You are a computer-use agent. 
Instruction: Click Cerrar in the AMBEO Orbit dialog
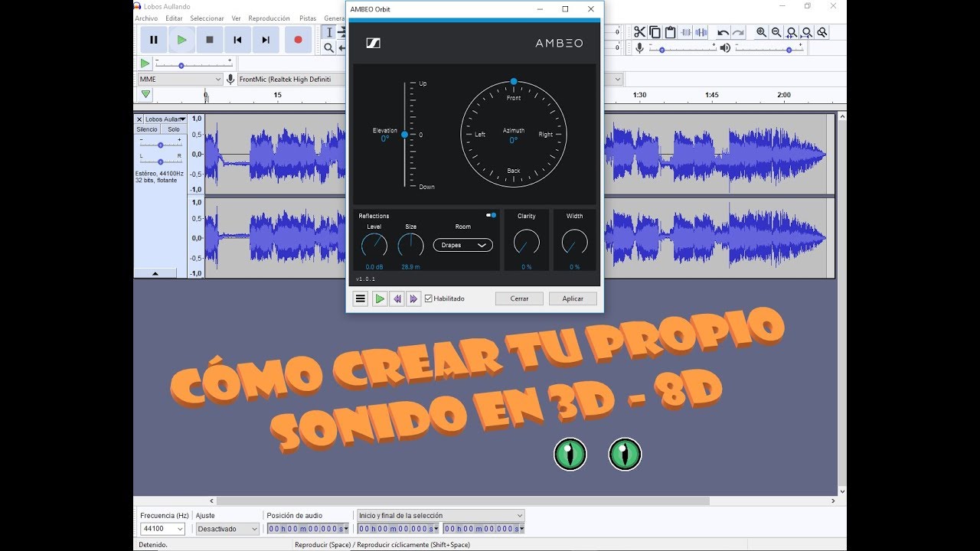519,298
